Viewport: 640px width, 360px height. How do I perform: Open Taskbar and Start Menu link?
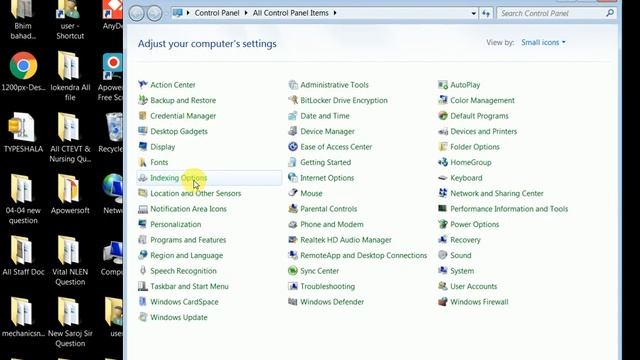189,286
